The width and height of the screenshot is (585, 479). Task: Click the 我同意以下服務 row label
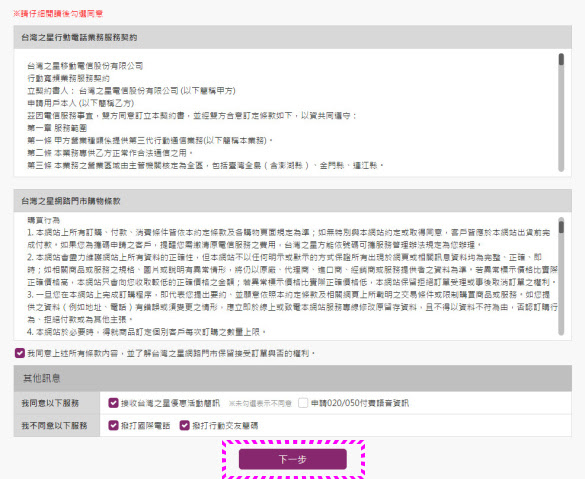coord(50,403)
